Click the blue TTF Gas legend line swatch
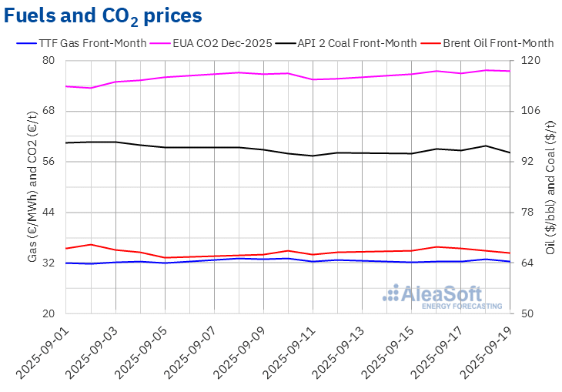This screenshot has height=392, width=562. [26, 44]
